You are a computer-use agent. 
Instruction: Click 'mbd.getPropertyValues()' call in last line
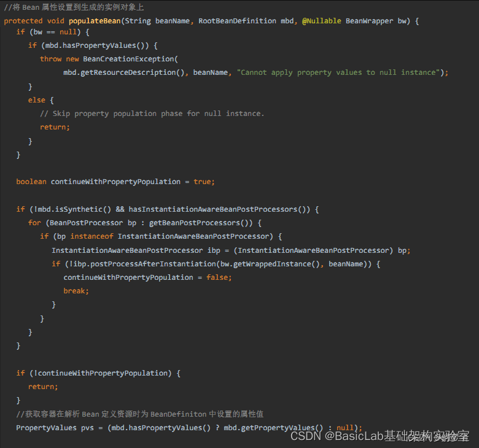273,428
